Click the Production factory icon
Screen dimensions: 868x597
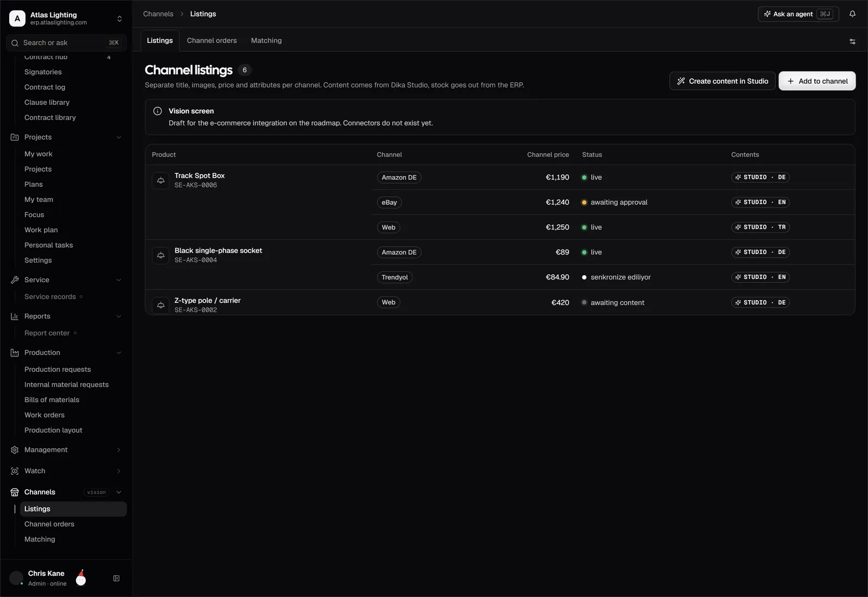tap(15, 353)
